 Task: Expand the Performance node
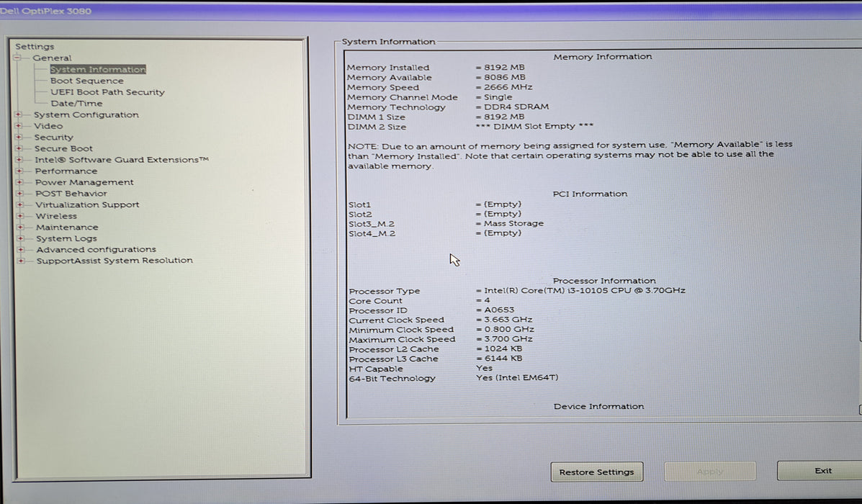19,171
